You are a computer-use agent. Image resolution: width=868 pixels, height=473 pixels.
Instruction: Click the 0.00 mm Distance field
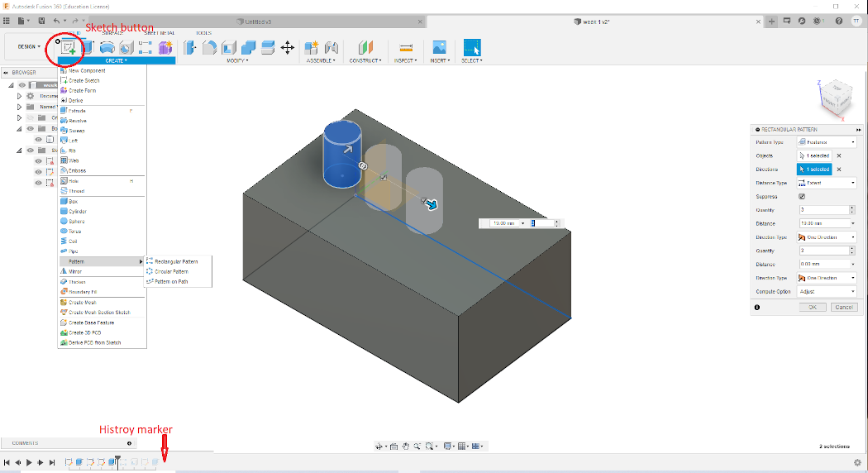click(x=824, y=264)
